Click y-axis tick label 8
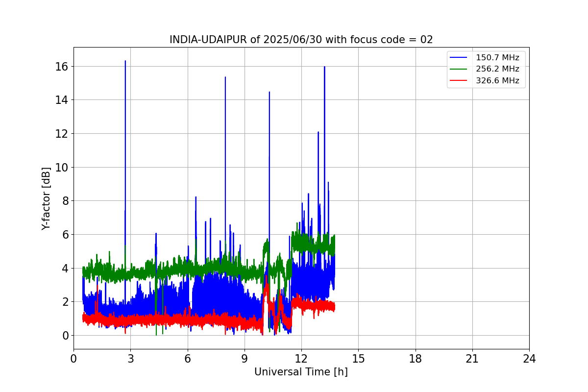This screenshot has height=392, width=588. click(x=66, y=201)
